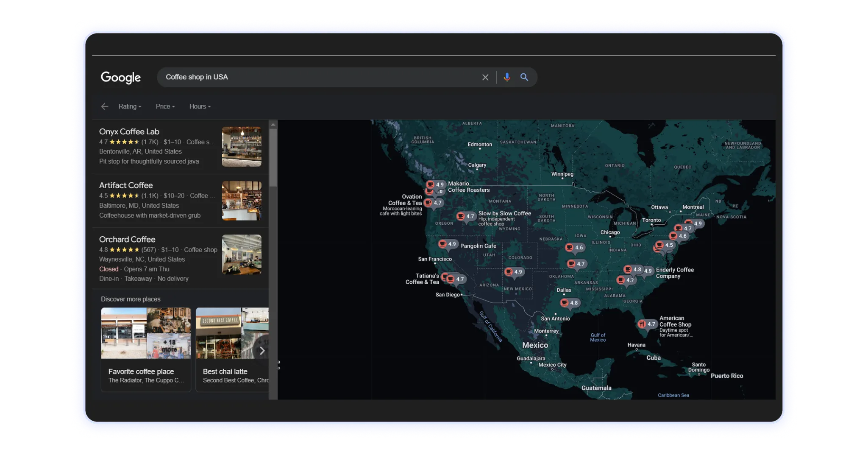This screenshot has width=868, height=455.
Task: Open the Rating filter dropdown
Action: (130, 106)
